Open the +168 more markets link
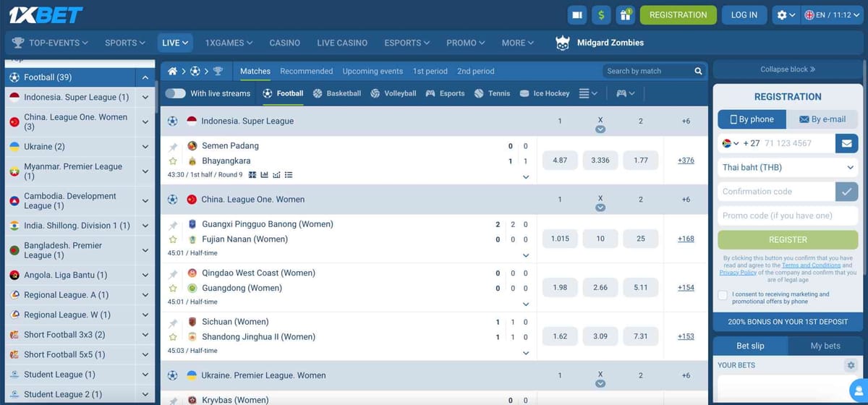This screenshot has height=405, width=868. tap(686, 239)
